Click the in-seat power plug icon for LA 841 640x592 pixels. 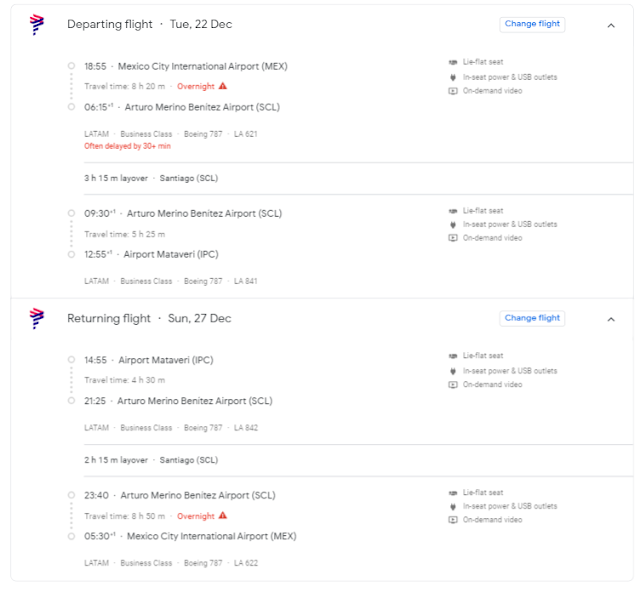coord(453,225)
